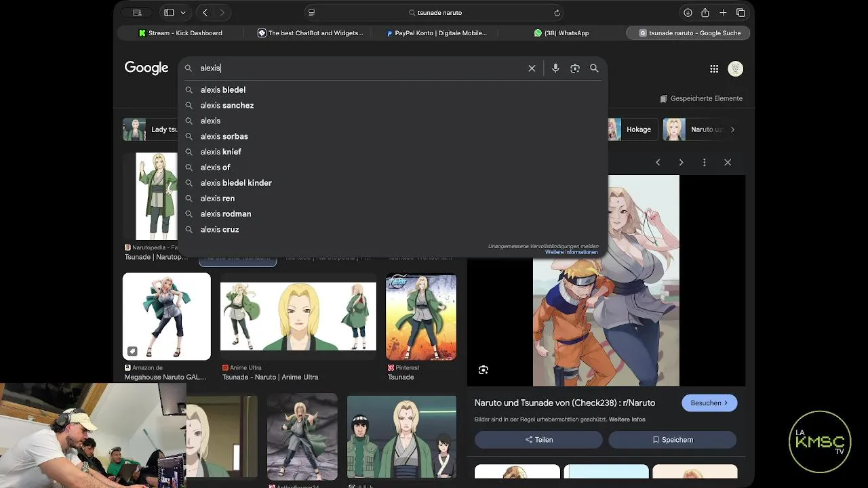Open the sidebar options dropdown chevron

[183, 12]
